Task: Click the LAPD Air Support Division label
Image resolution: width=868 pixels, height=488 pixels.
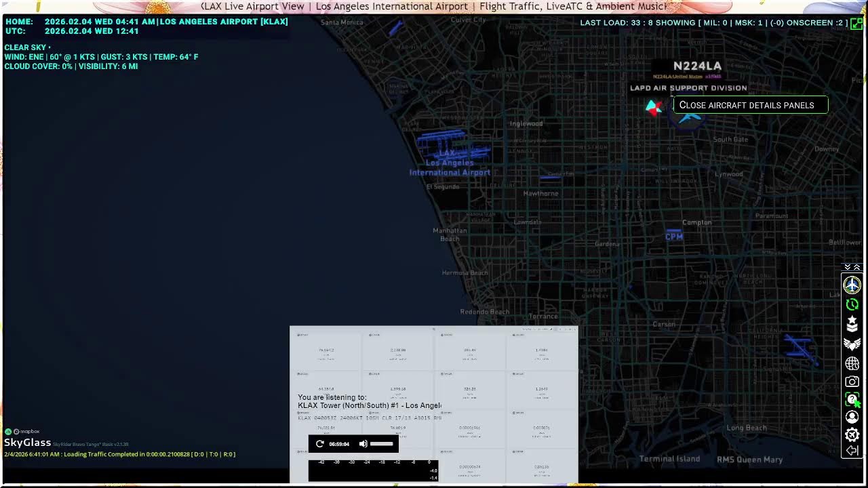Action: tap(688, 87)
